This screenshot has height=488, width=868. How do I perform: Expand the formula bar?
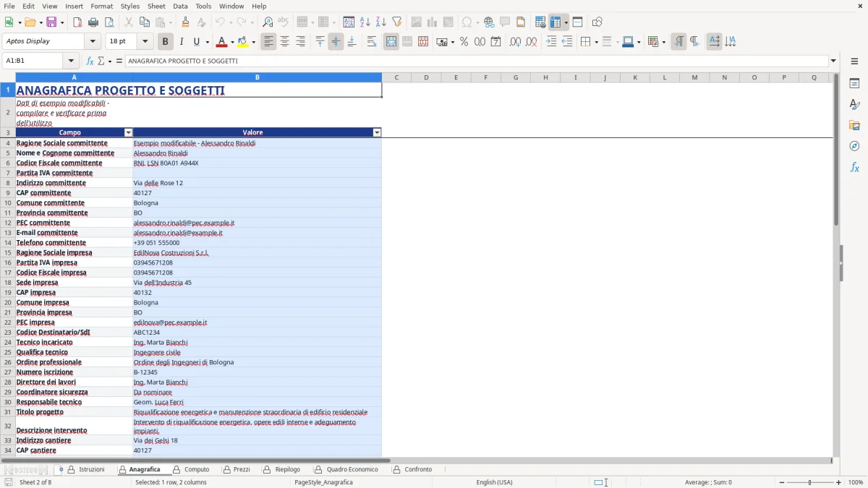tap(833, 61)
